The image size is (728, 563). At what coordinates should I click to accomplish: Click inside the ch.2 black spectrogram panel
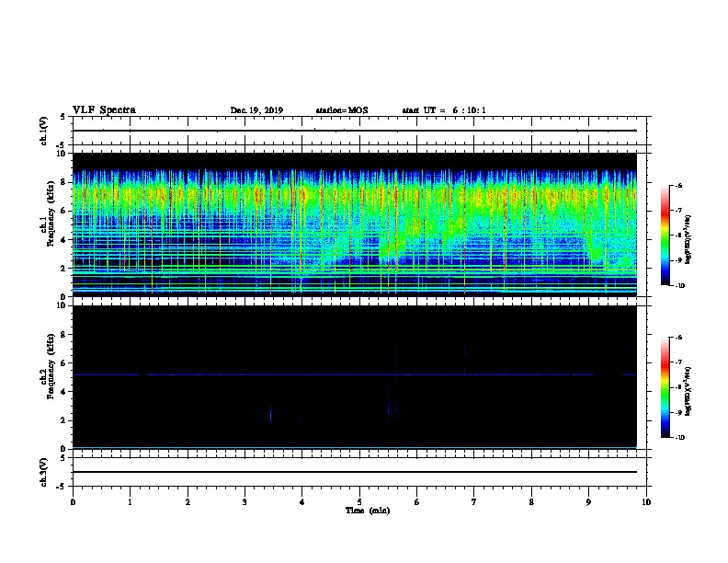point(355,377)
